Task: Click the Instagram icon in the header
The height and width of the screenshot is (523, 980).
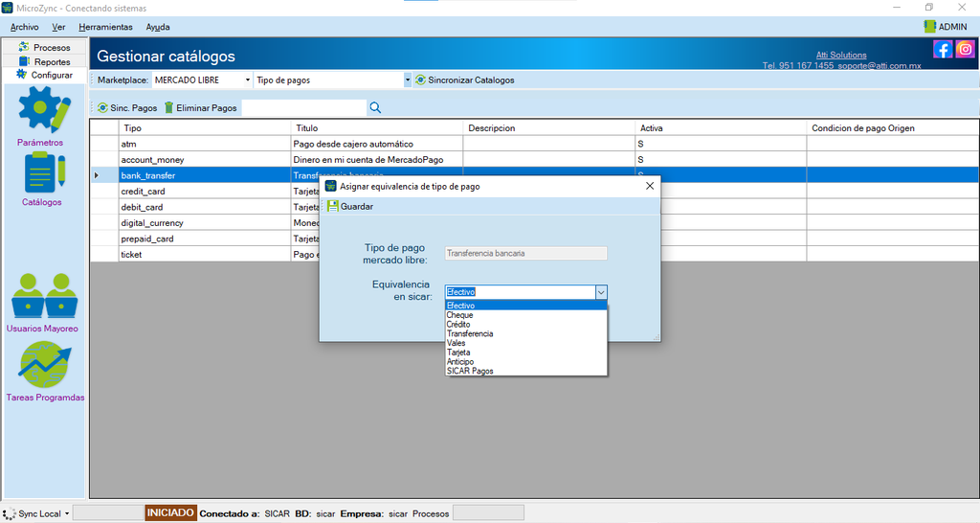Action: (x=965, y=49)
